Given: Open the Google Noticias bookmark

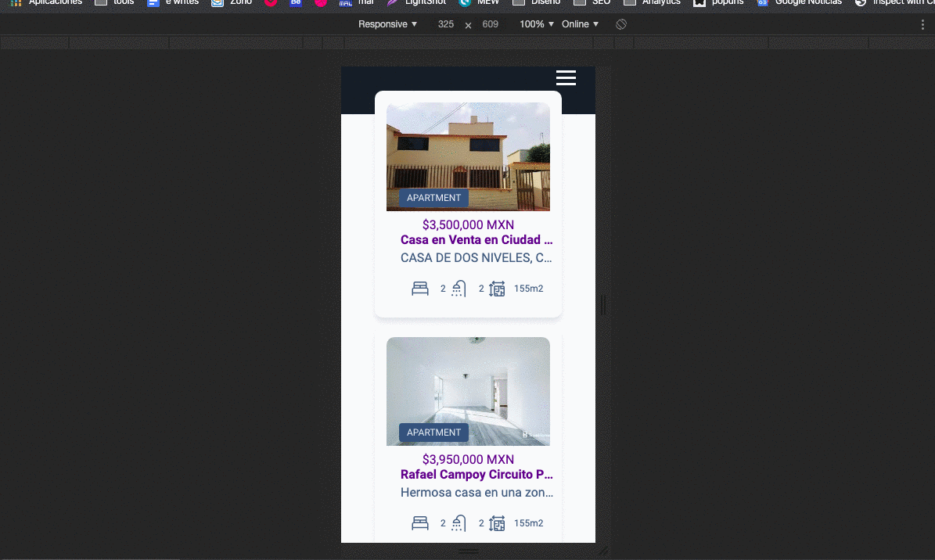Looking at the screenshot, I should coord(799,3).
